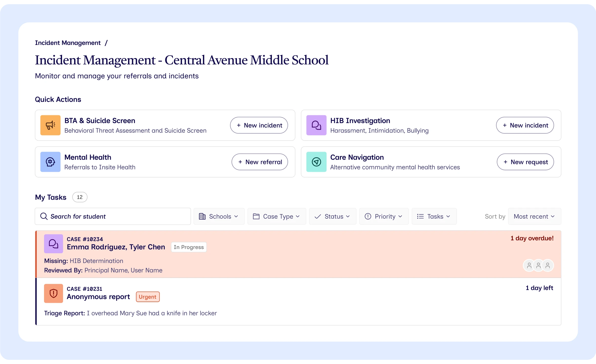Open the Most recent sort dropdown

[535, 216]
